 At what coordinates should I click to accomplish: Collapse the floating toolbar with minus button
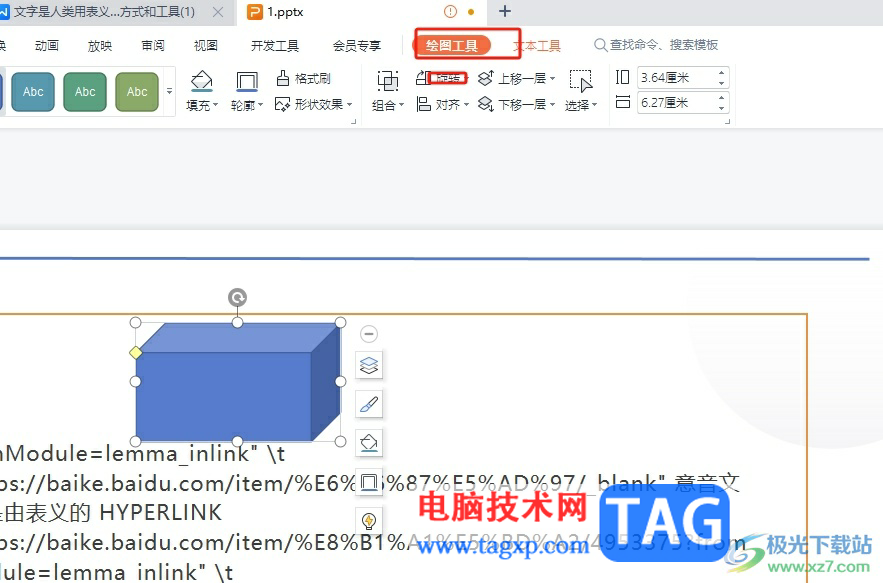tap(369, 334)
